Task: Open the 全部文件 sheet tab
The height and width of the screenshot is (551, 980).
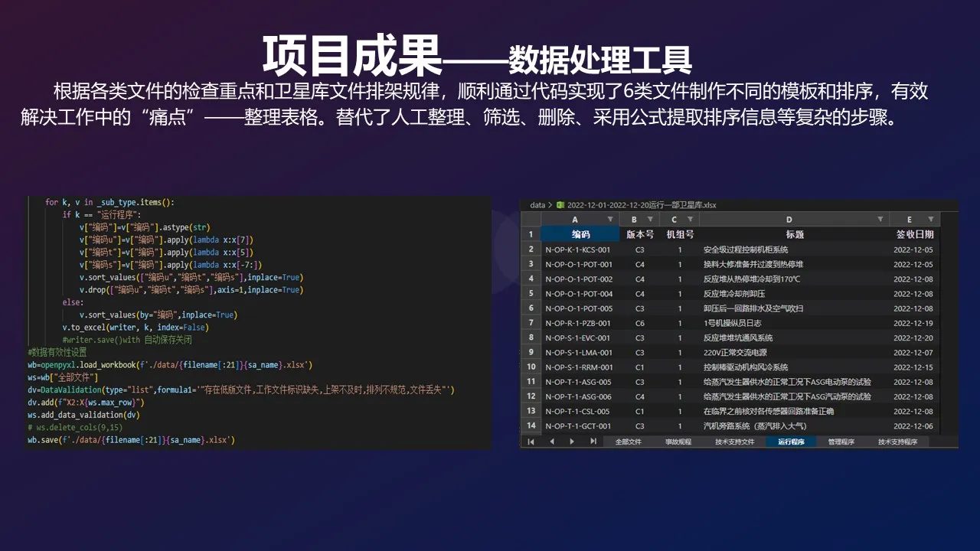Action: (628, 442)
